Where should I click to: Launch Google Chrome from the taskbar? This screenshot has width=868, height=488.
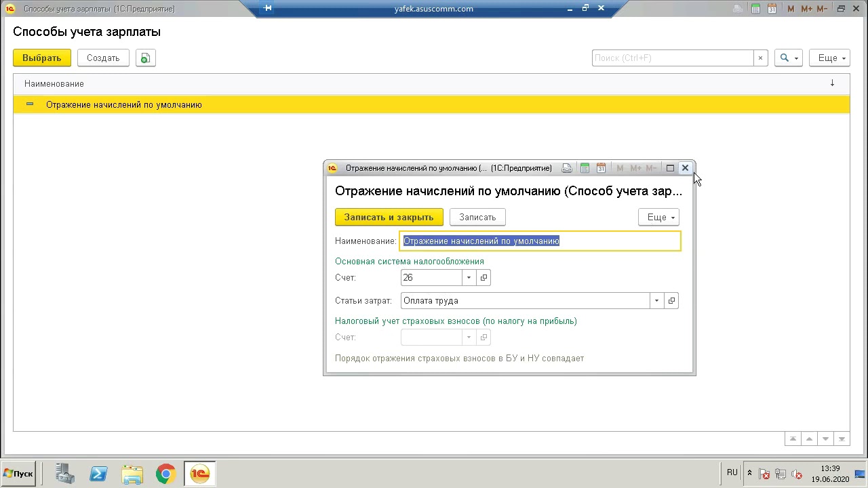click(x=165, y=474)
